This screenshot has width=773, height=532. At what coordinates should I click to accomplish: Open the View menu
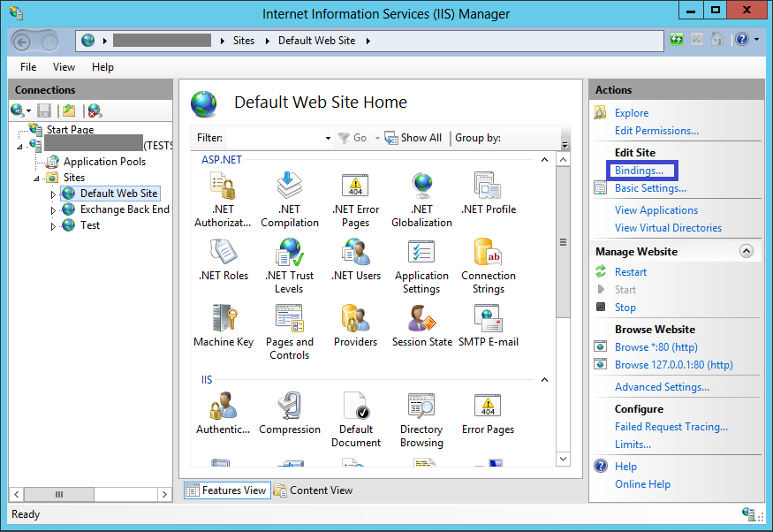click(x=64, y=67)
